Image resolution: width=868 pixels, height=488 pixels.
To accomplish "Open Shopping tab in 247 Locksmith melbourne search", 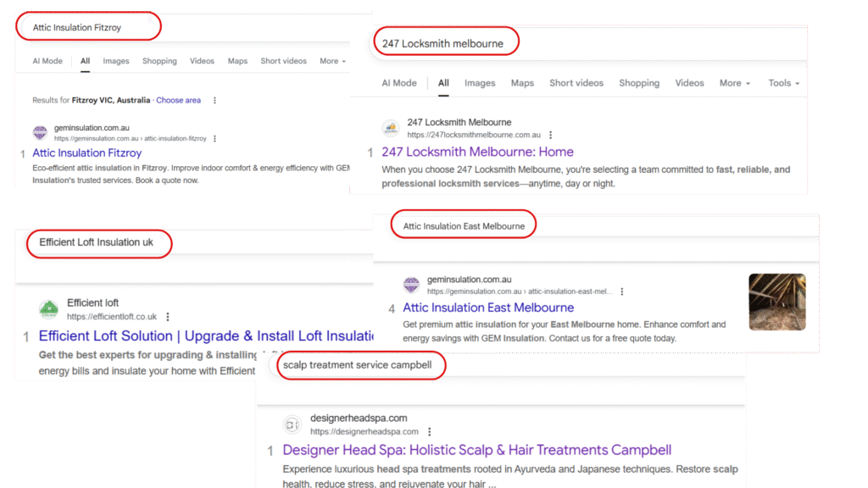I will click(638, 83).
